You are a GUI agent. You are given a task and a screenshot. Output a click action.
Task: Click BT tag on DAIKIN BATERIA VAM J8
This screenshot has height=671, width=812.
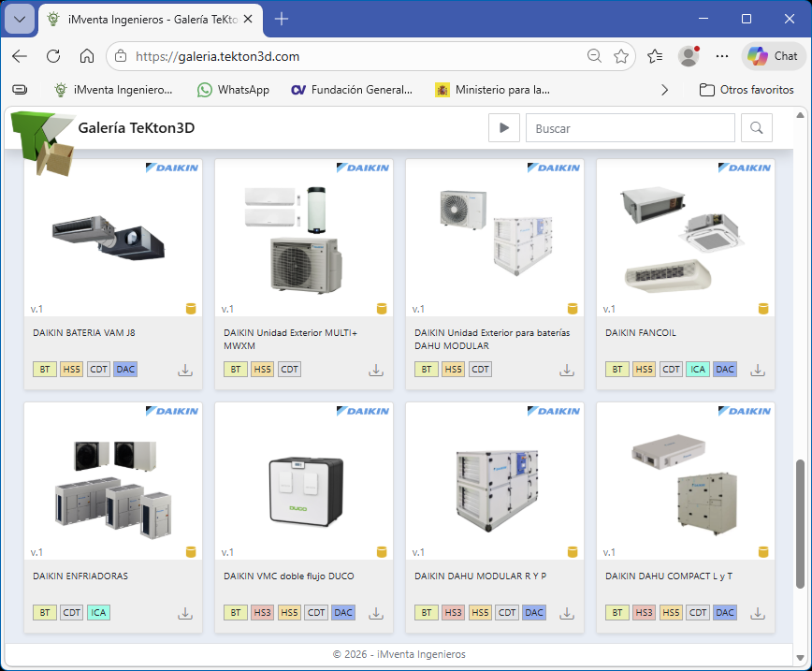tap(45, 370)
